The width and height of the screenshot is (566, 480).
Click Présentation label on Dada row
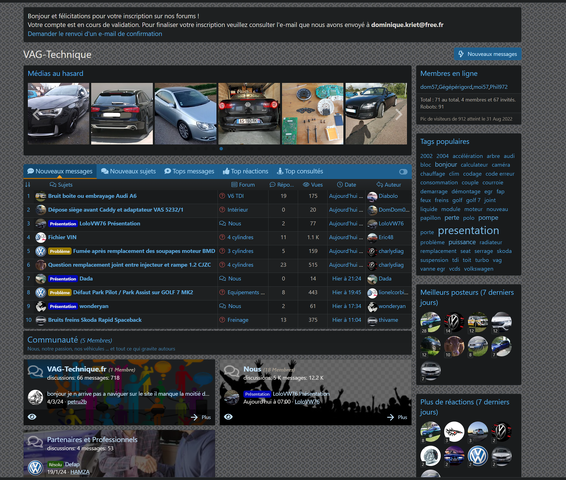click(x=63, y=279)
